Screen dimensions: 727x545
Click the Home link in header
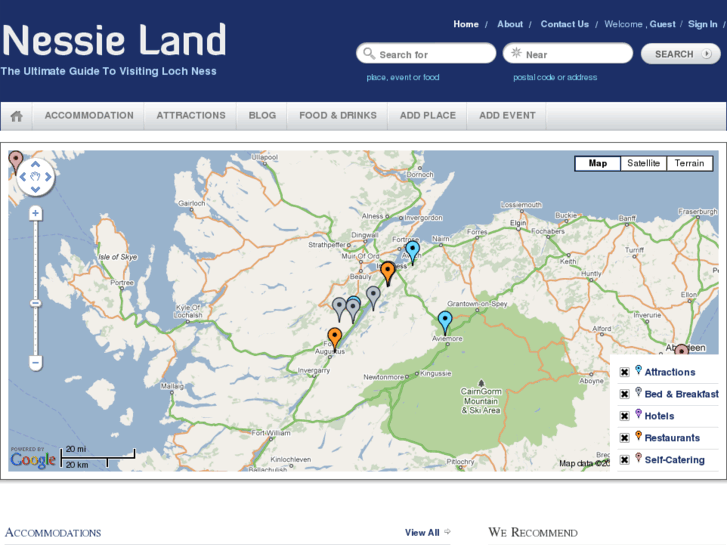pos(466,24)
